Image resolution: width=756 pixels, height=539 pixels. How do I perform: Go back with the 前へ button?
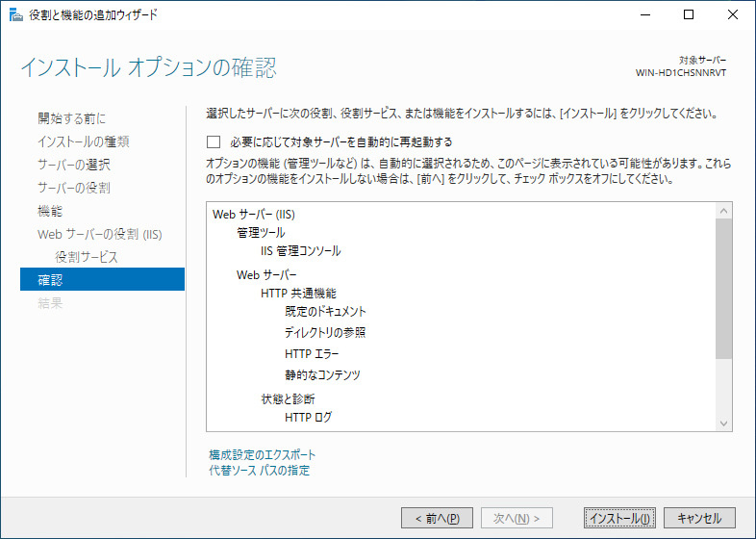pyautogui.click(x=437, y=518)
